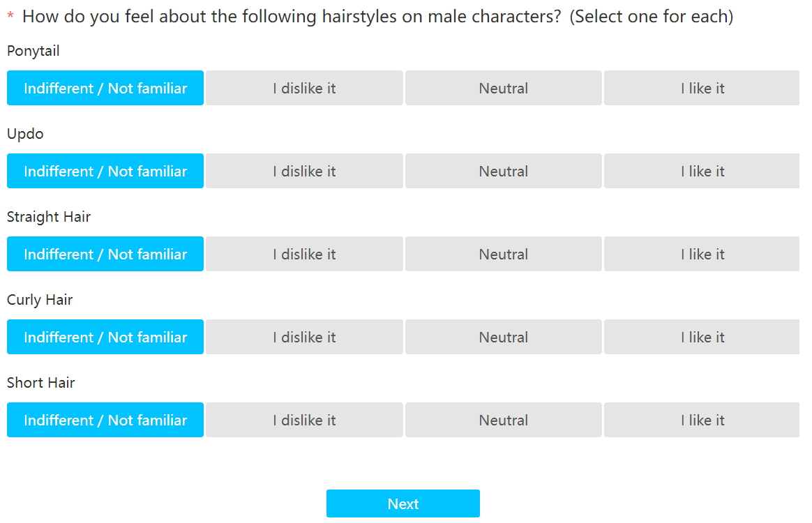812x523 pixels.
Task: Mark Short Hair as Neutral
Action: (503, 420)
